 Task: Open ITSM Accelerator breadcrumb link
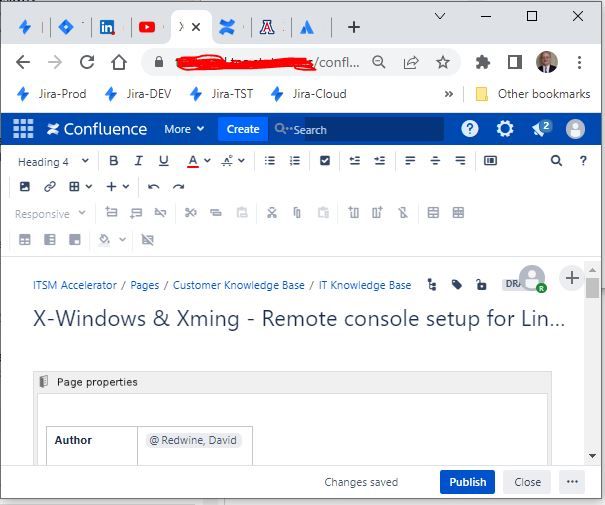[74, 285]
